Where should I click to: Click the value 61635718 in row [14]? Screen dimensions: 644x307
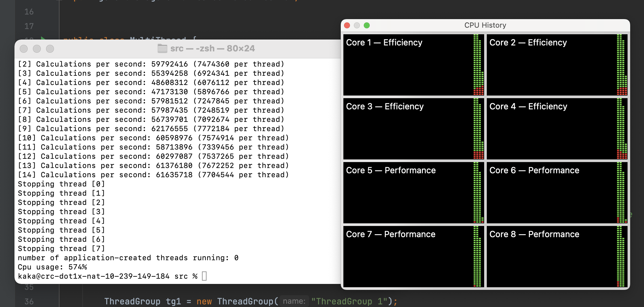(x=174, y=175)
